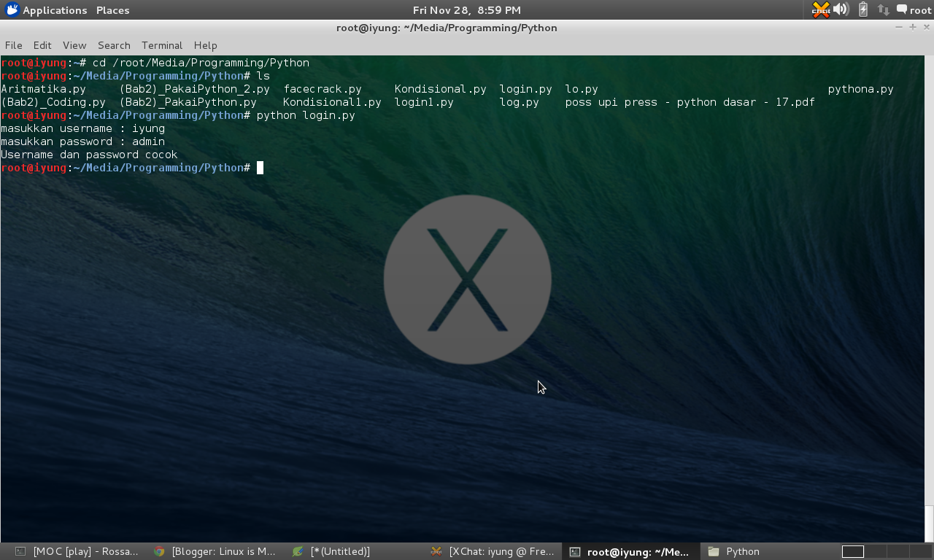The width and height of the screenshot is (934, 560).
Task: Open the Edit menu in Terminal
Action: point(42,45)
